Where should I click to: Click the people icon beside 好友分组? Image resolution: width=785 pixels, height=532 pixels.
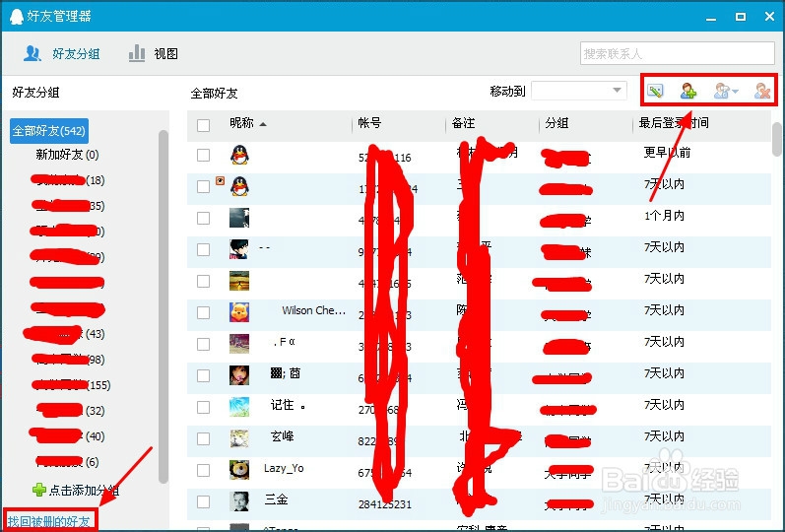[x=33, y=53]
